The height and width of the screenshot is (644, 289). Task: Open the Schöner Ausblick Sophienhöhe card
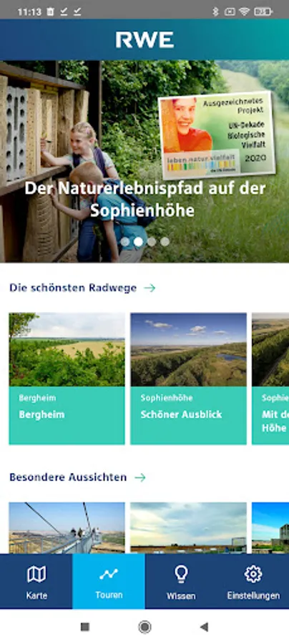pyautogui.click(x=188, y=379)
